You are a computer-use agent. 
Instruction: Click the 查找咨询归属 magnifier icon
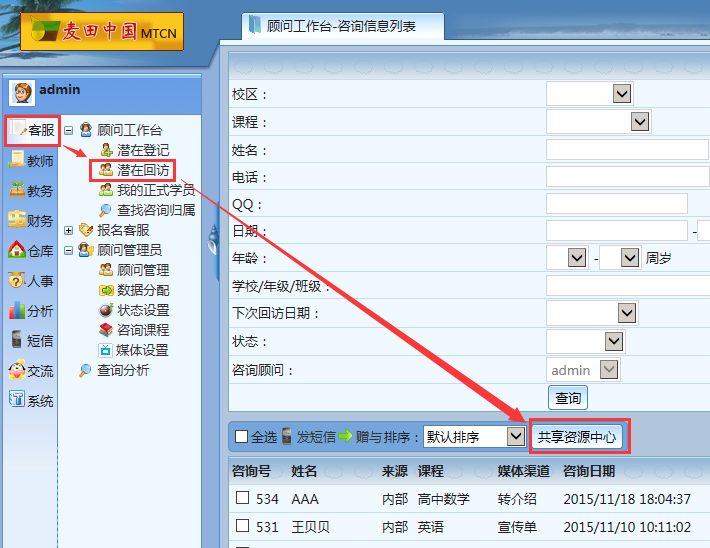pos(106,210)
